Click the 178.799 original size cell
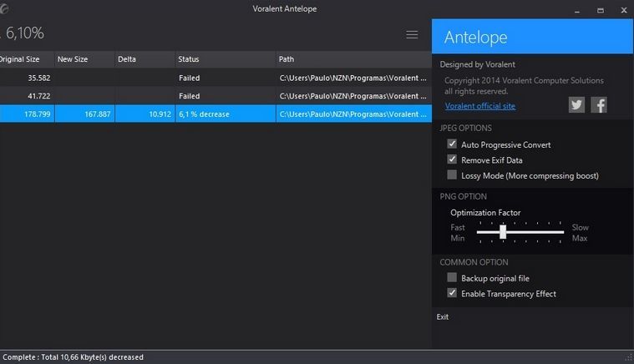Screen dimensions: 634x364 (27, 114)
